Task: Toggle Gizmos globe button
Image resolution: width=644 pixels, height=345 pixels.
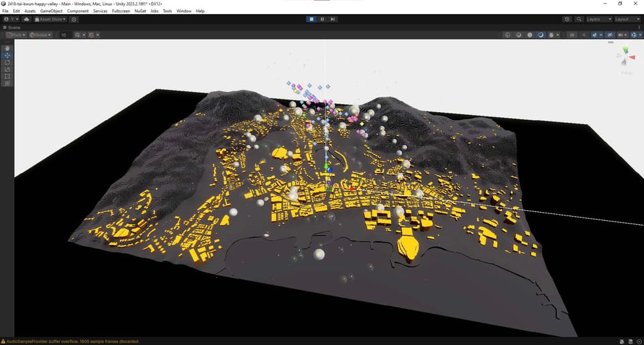Action: (x=634, y=35)
